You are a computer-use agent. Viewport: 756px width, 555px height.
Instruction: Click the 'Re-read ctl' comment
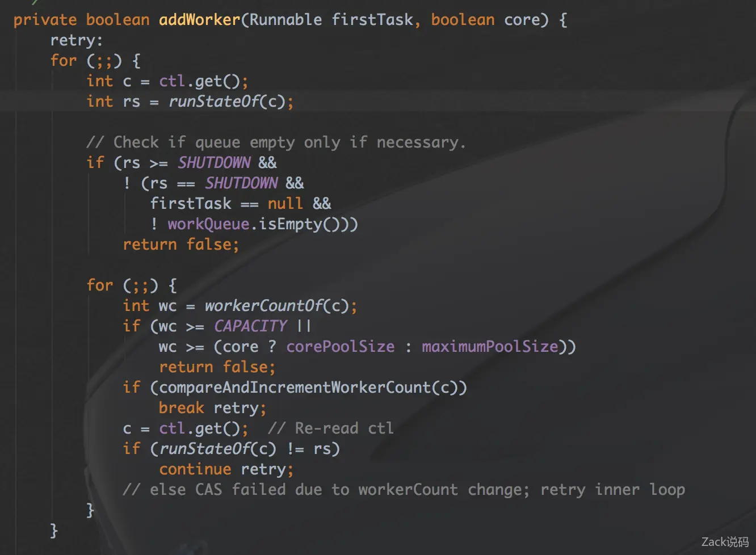[330, 428]
